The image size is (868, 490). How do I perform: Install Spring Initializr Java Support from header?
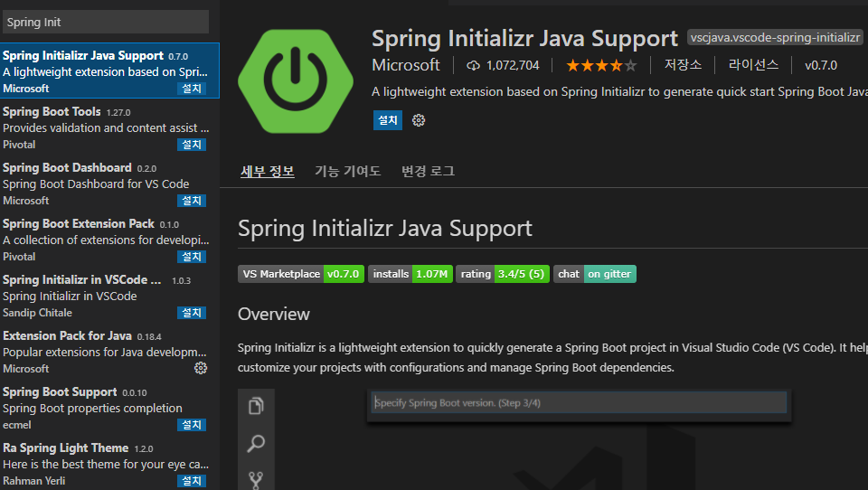[388, 120]
